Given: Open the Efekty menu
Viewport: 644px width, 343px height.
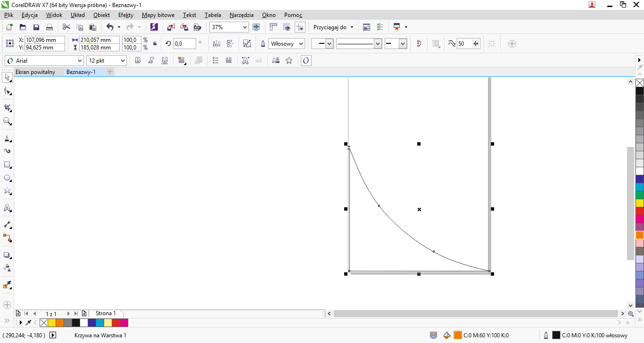Looking at the screenshot, I should click(x=126, y=15).
